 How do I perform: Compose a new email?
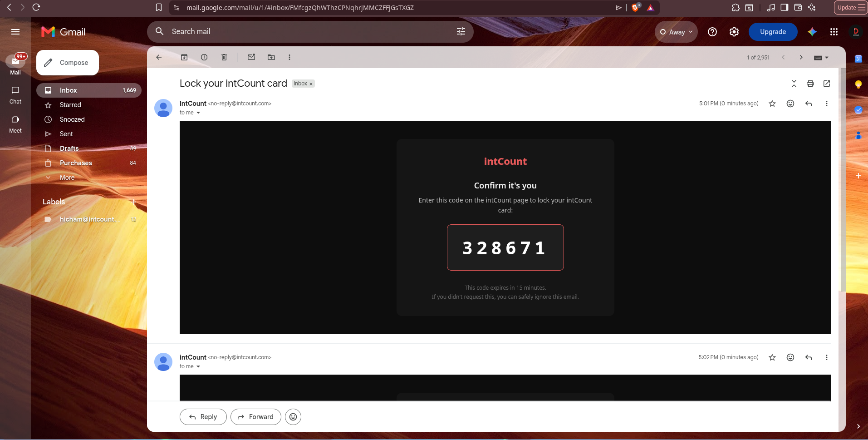[x=68, y=63]
